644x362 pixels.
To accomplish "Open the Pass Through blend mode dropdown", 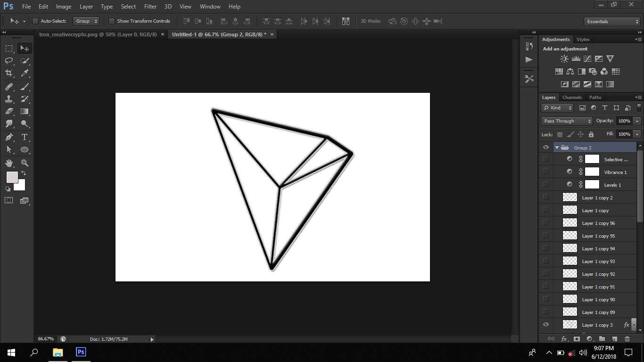I will 566,121.
